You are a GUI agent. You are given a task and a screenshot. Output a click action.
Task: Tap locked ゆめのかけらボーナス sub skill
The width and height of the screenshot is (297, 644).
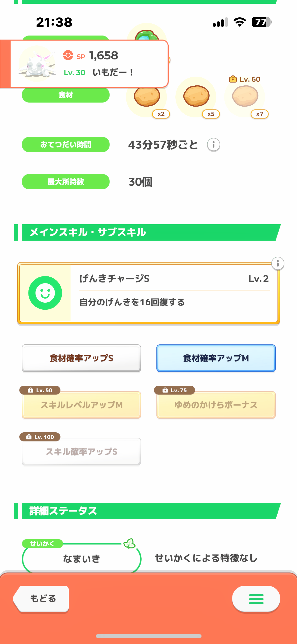pos(216,405)
